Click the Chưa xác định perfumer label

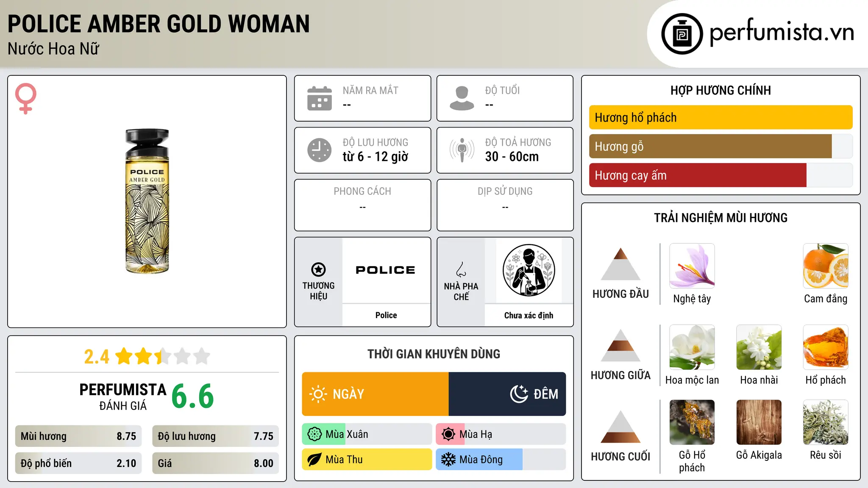[529, 315]
